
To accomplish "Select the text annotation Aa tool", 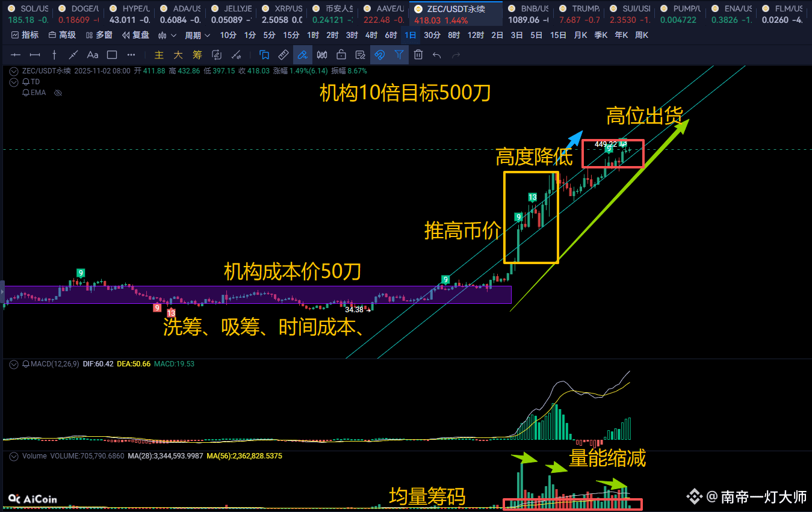I will [92, 55].
